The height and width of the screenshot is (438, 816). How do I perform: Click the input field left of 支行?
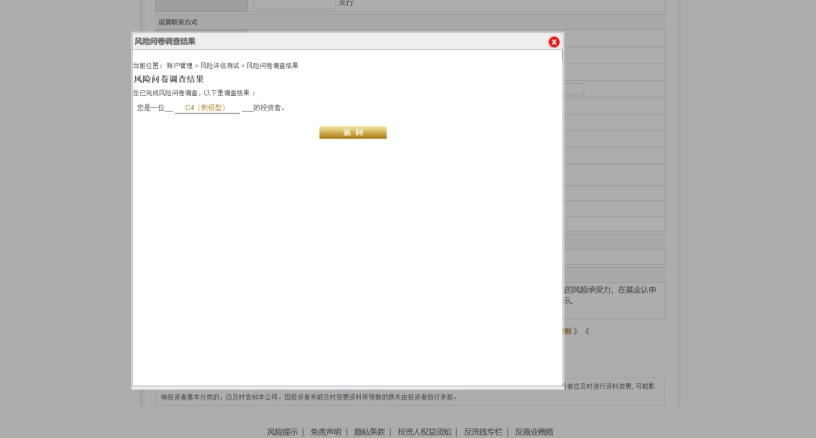294,4
